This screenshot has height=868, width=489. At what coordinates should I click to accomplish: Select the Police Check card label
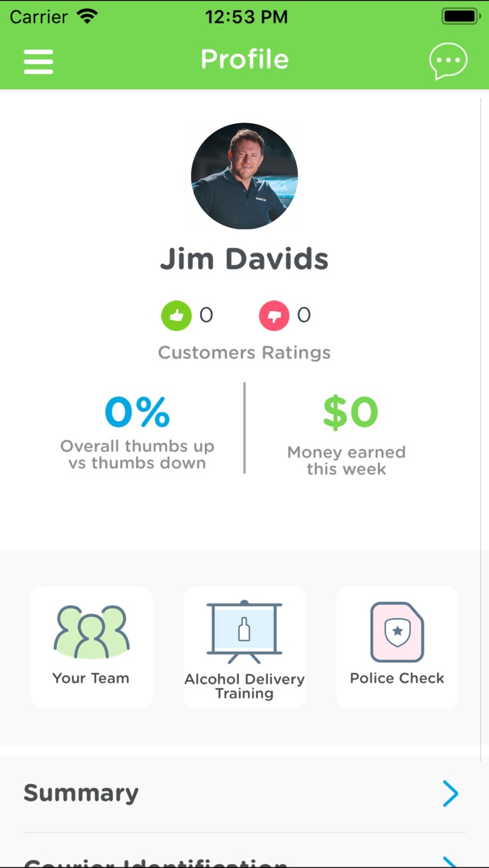coord(397,678)
